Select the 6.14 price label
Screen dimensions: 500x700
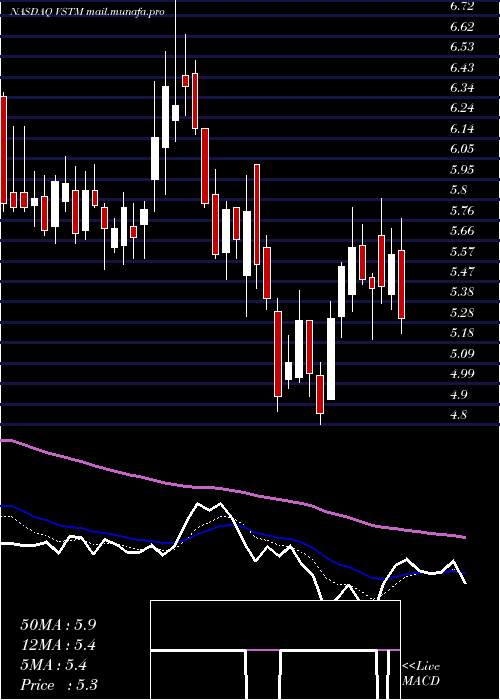pyautogui.click(x=462, y=129)
